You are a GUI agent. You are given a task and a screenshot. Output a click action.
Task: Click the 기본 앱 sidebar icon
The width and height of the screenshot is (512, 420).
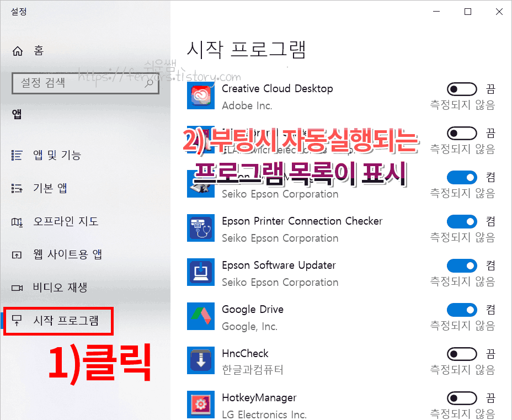(x=17, y=188)
